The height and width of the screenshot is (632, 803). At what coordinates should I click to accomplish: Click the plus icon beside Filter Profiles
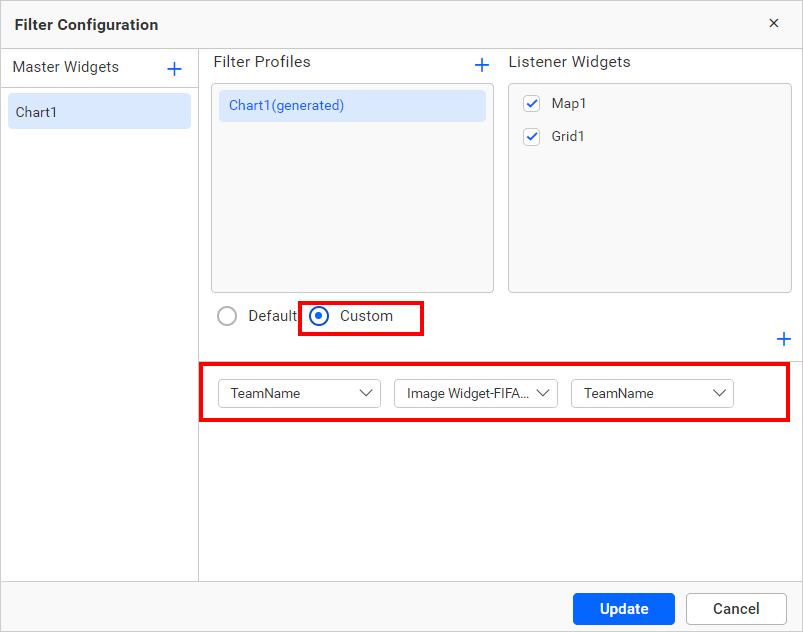(x=482, y=64)
